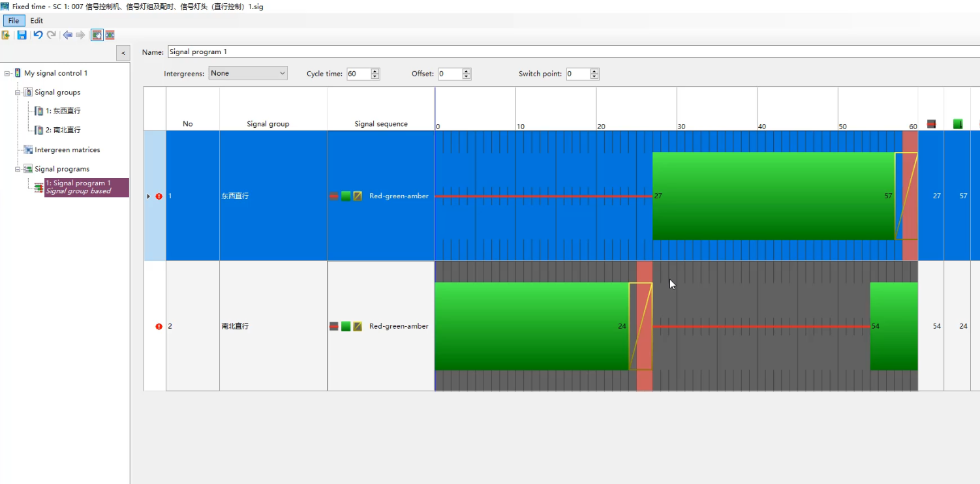Collapse the Signal groups tree node
The image size is (980, 484).
pos(18,93)
